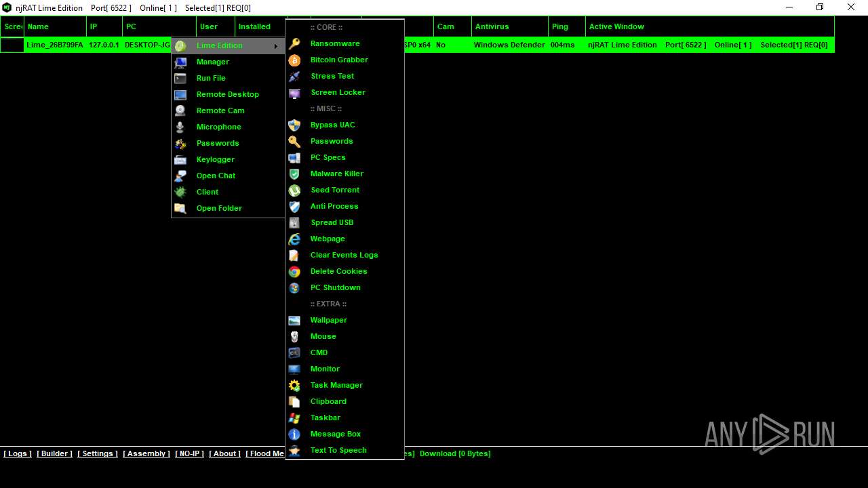Select the Lime_26B799FA client name
Image resolution: width=868 pixels, height=488 pixels.
(x=55, y=45)
